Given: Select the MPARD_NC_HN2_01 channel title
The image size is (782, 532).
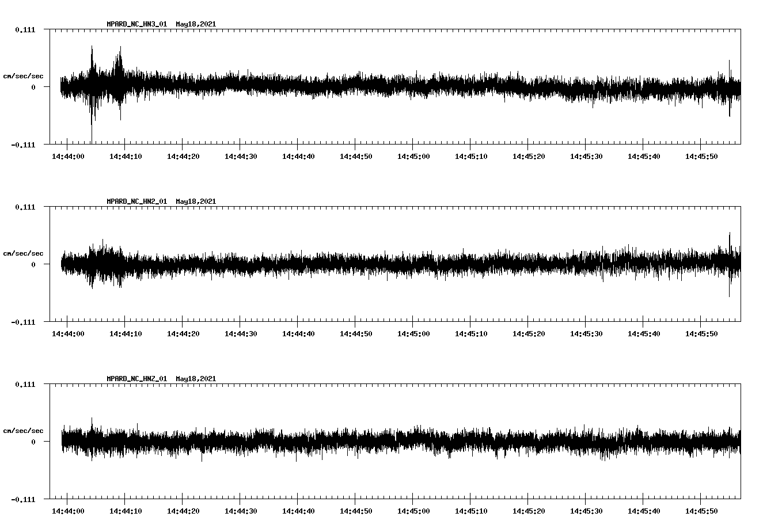Looking at the screenshot, I should [x=135, y=202].
